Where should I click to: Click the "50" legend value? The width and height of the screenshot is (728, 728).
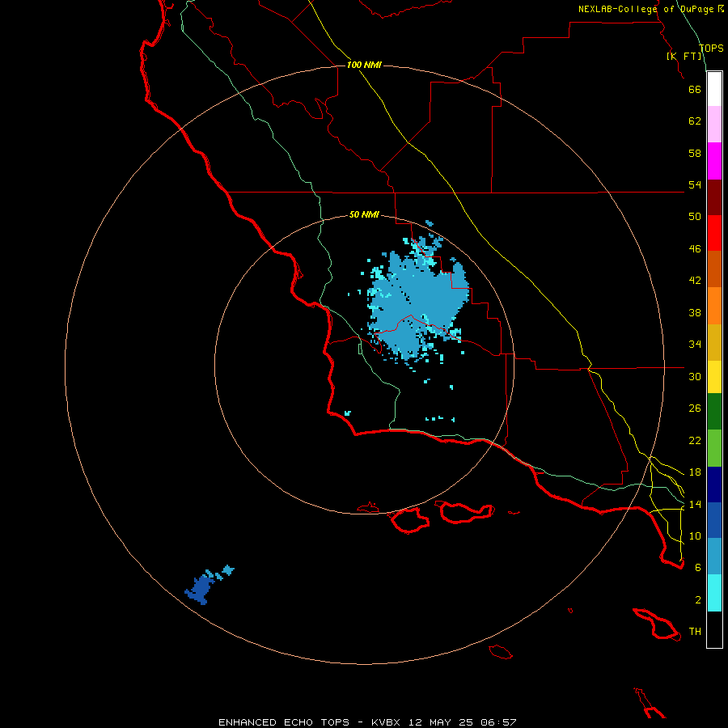tap(695, 217)
